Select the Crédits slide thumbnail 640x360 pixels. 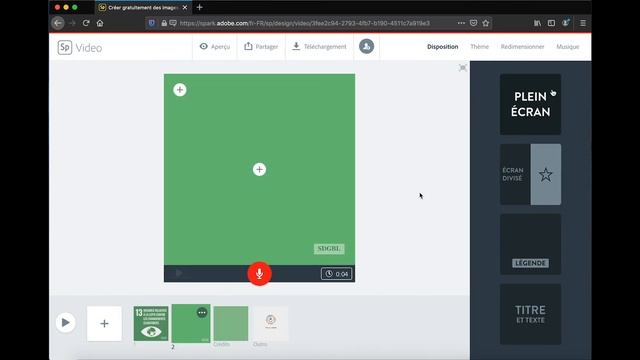coord(231,323)
